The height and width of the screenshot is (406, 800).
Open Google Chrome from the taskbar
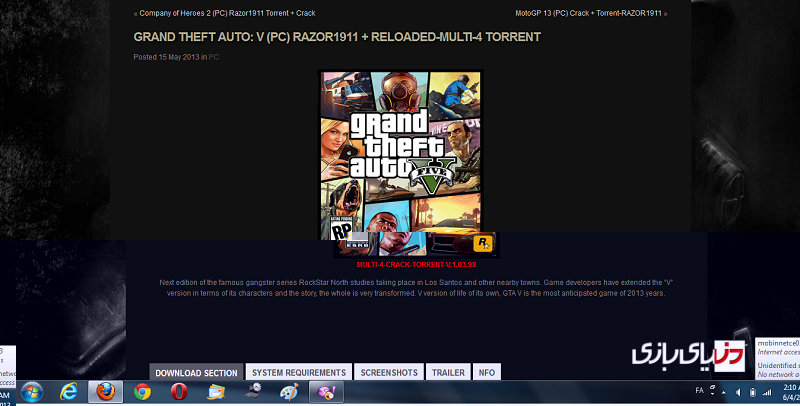(142, 392)
